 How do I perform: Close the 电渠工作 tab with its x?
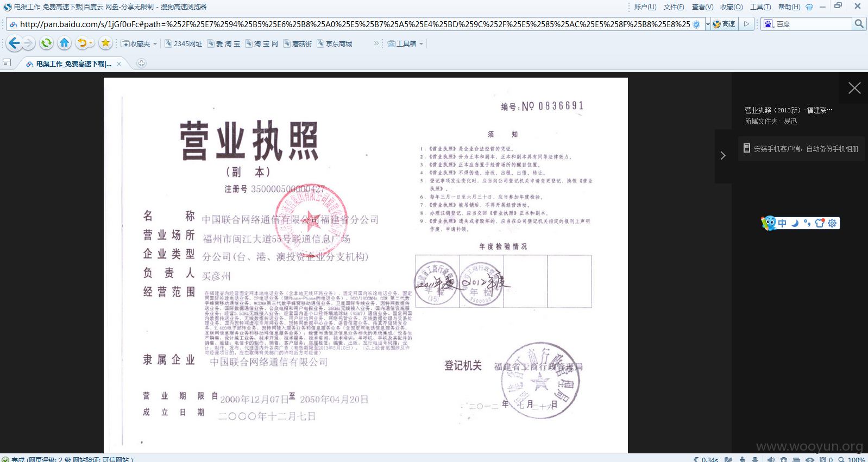point(119,64)
